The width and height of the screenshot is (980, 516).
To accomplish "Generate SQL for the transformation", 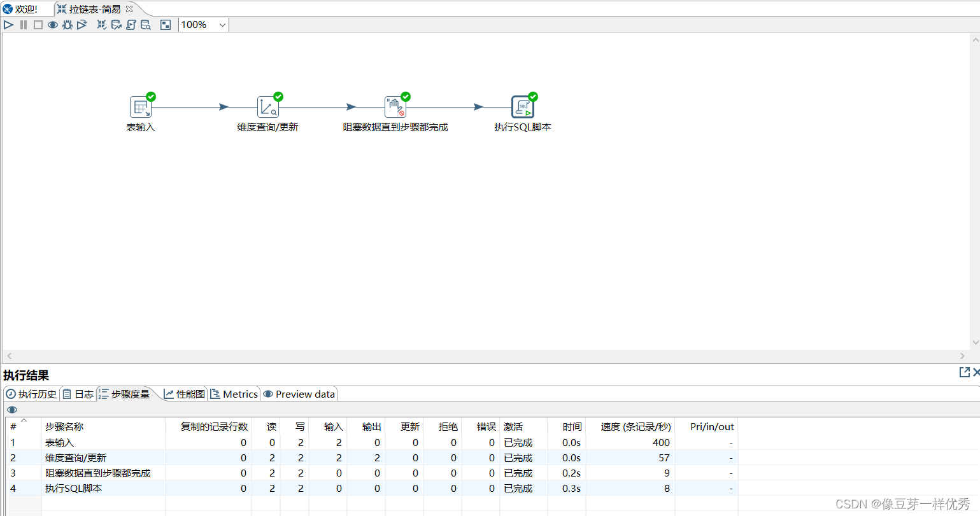I will [131, 25].
